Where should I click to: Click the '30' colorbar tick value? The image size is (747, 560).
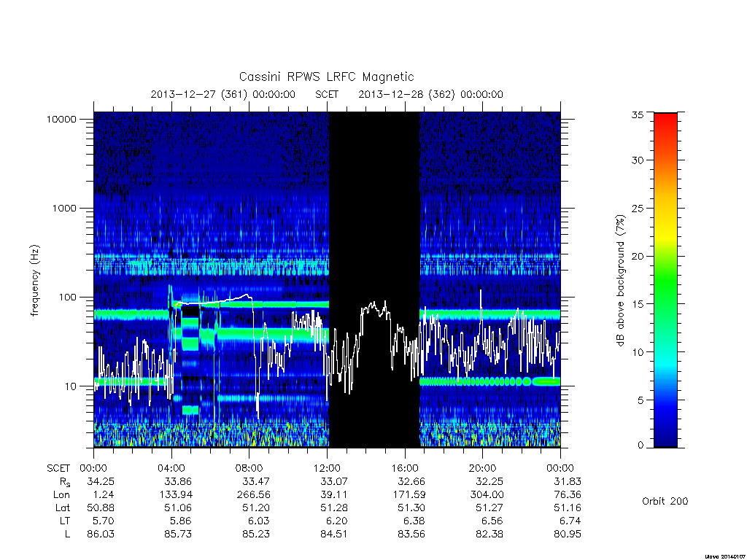pyautogui.click(x=637, y=160)
